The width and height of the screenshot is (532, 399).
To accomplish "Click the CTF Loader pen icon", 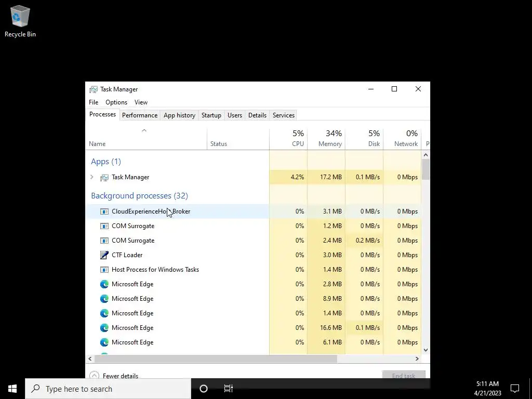I will click(x=104, y=255).
